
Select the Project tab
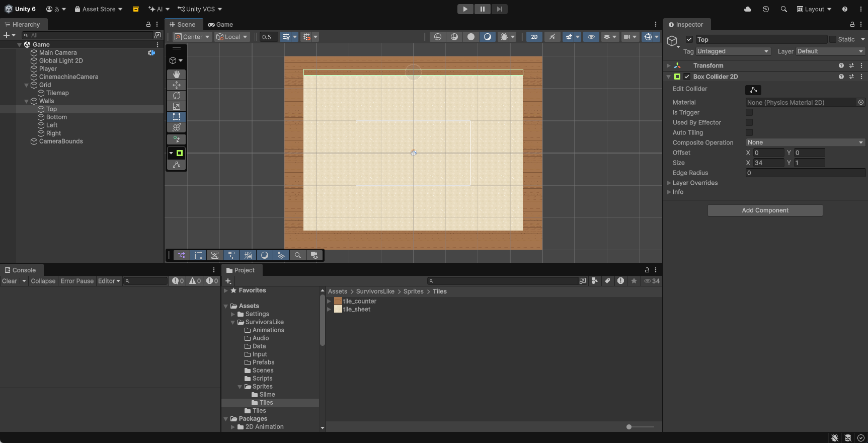tap(241, 270)
